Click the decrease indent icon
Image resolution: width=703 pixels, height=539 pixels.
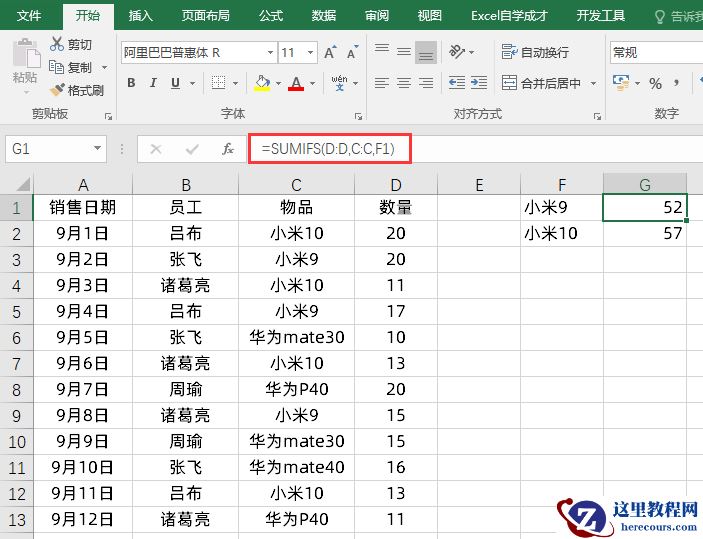pos(457,83)
